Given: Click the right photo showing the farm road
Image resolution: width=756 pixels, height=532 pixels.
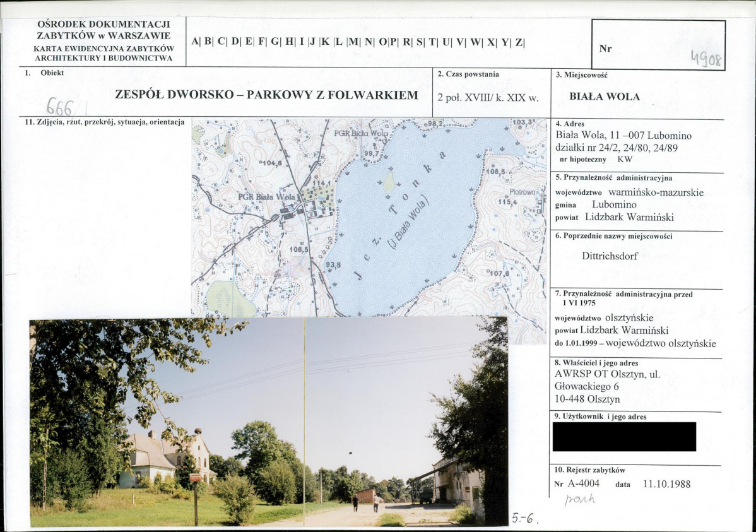Looking at the screenshot, I should tap(406, 422).
